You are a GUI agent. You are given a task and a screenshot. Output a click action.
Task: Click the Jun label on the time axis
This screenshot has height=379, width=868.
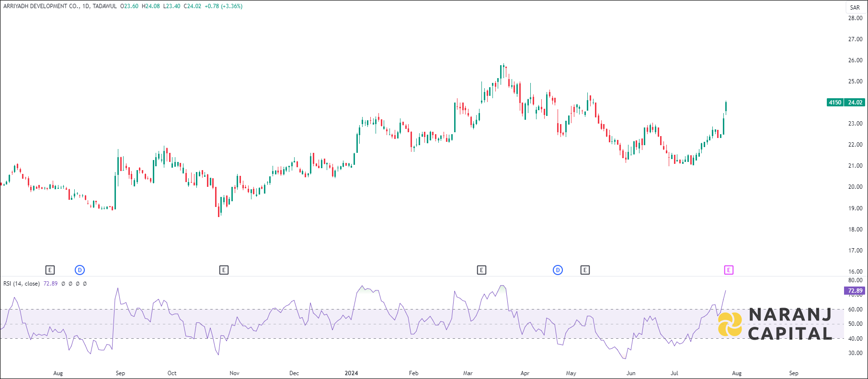(631, 373)
